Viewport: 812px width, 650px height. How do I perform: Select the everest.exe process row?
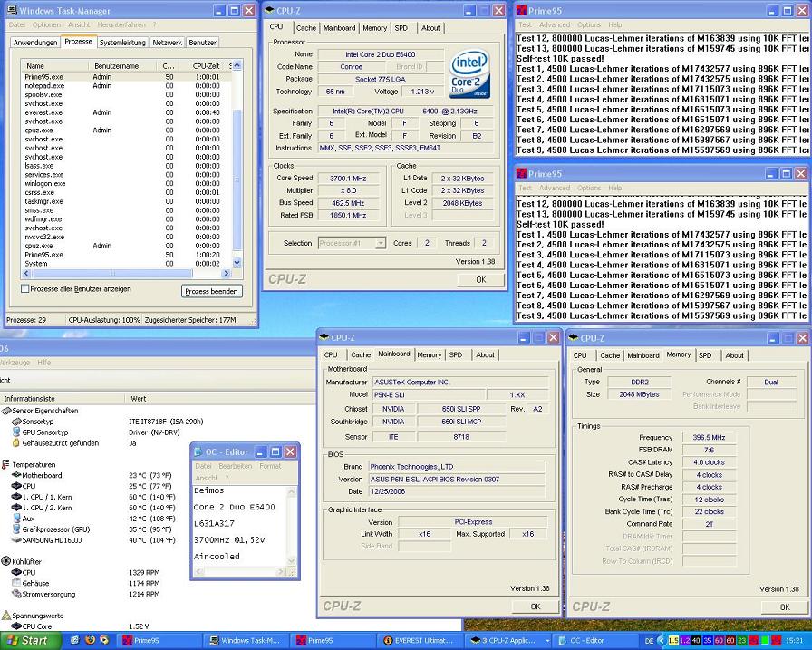pos(126,112)
